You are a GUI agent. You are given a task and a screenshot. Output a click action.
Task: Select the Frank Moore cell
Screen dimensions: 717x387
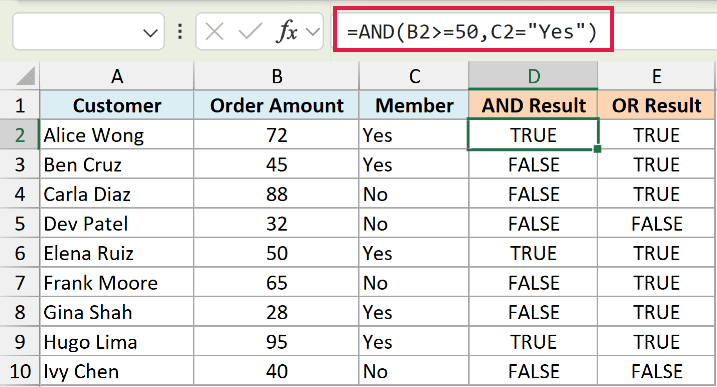point(117,283)
